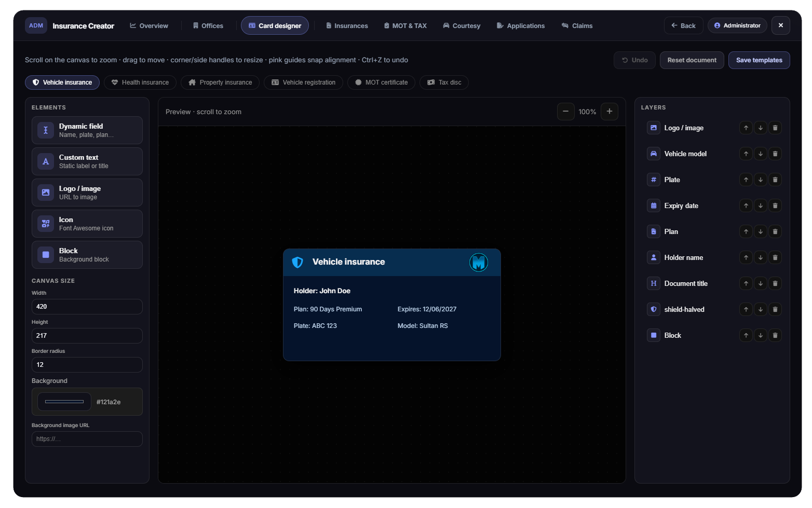Viewport: 812px width, 508px height.
Task: Open the MOT & TAX section
Action: click(405, 25)
